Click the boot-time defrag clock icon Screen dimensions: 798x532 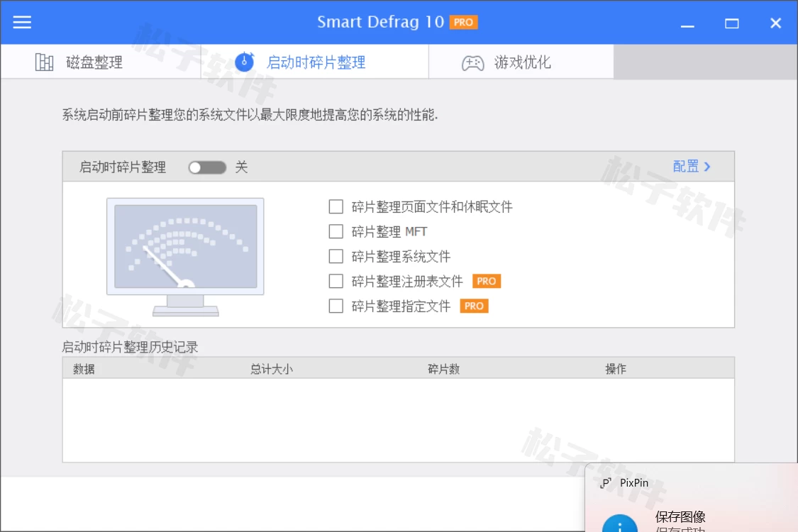(x=245, y=62)
